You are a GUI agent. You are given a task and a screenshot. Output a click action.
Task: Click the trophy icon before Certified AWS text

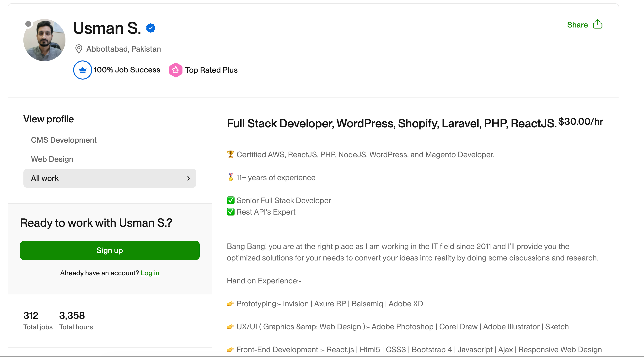(x=231, y=154)
